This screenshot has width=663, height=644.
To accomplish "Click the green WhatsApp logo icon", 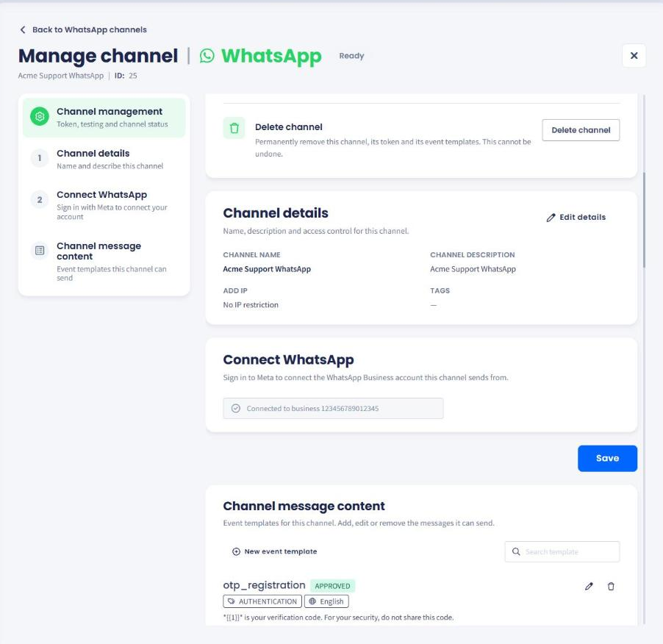I will click(x=207, y=55).
